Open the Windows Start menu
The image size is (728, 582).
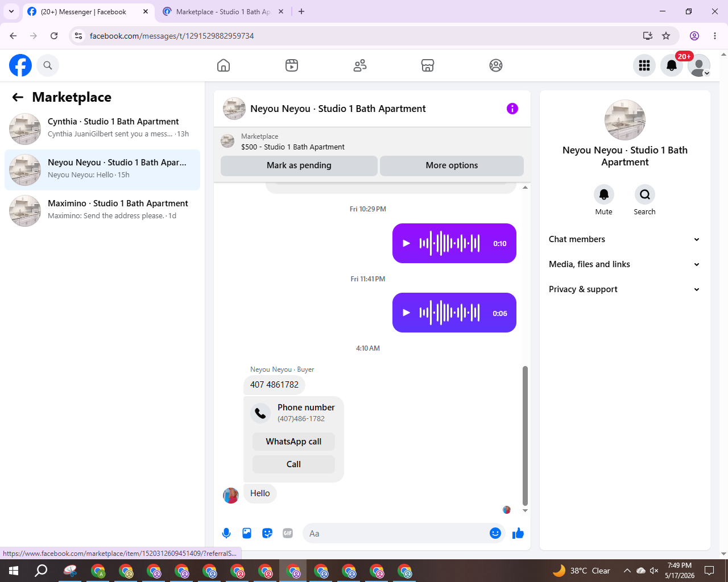[14, 571]
